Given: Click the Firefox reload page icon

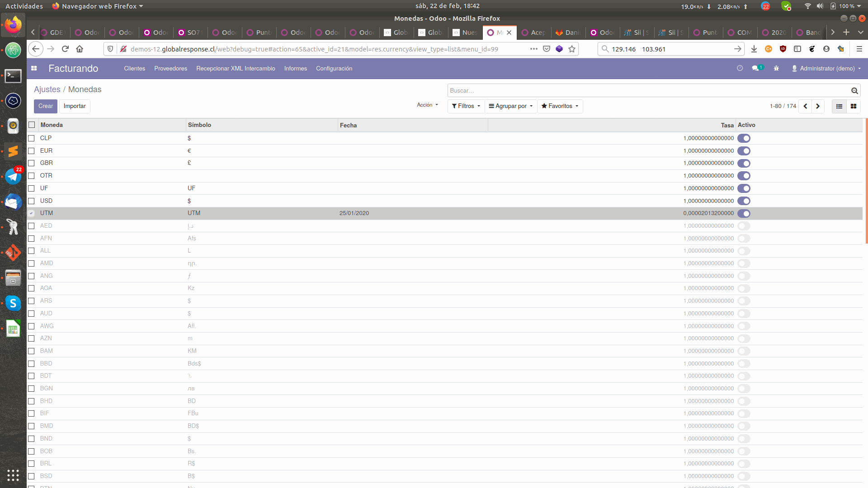Looking at the screenshot, I should pyautogui.click(x=65, y=49).
